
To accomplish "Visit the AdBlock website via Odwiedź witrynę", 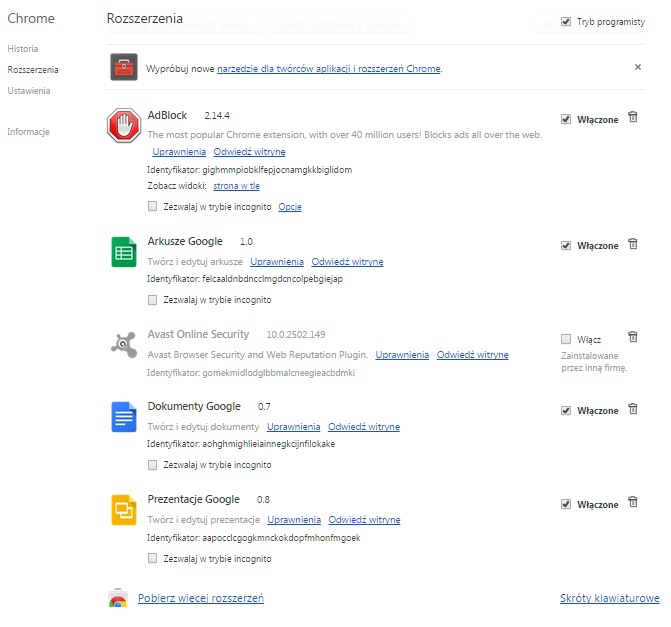I will click(249, 152).
